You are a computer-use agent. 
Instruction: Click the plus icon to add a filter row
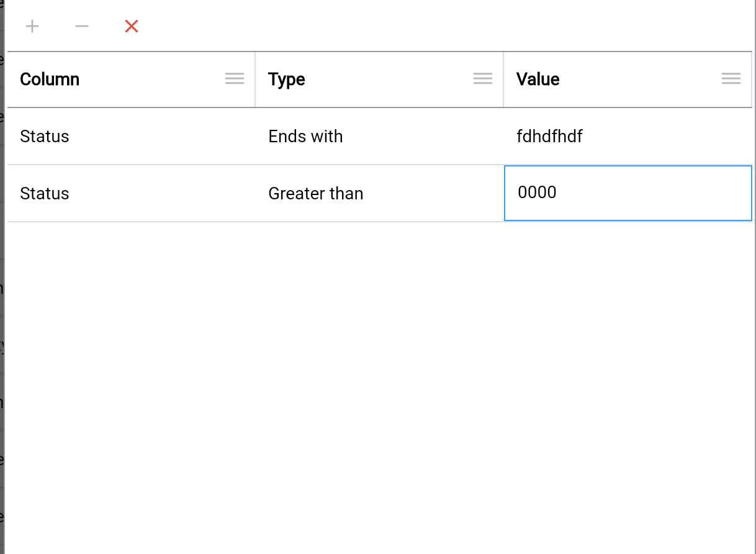[32, 26]
